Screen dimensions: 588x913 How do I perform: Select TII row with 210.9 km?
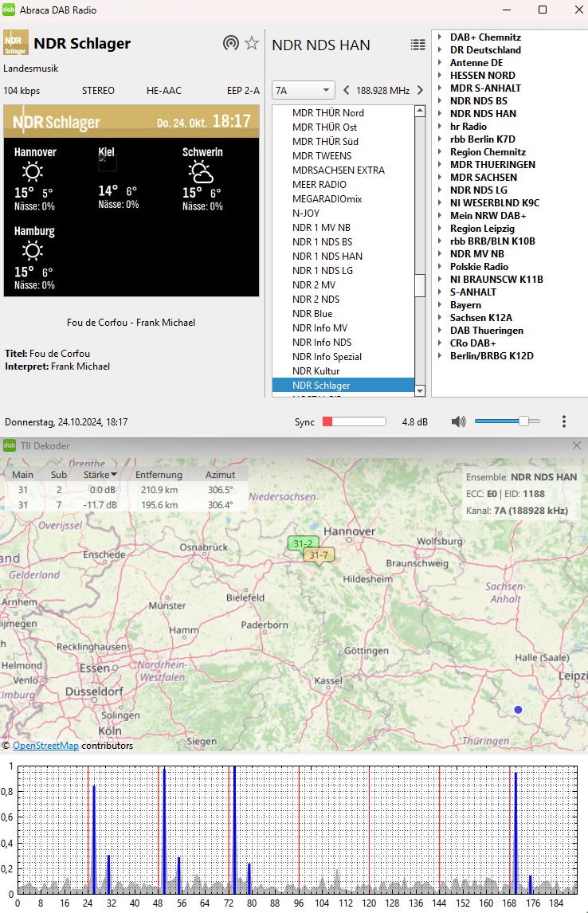(x=124, y=490)
